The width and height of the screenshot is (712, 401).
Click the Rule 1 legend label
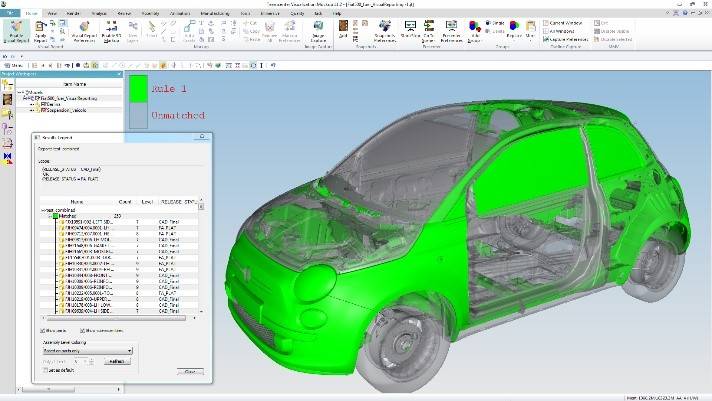tap(169, 89)
